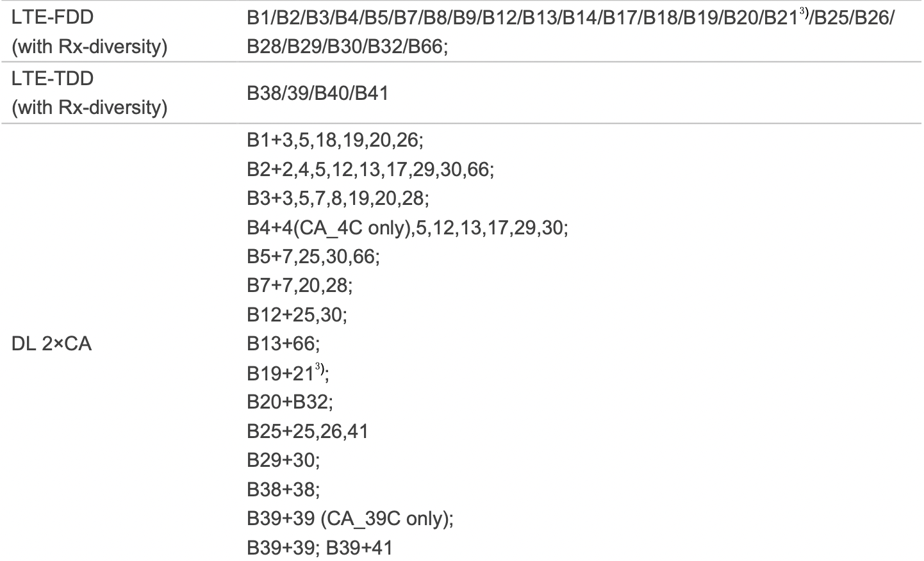Viewport: 924px width, 561px height.
Task: Click the B20+B32 line
Action: pos(290,402)
